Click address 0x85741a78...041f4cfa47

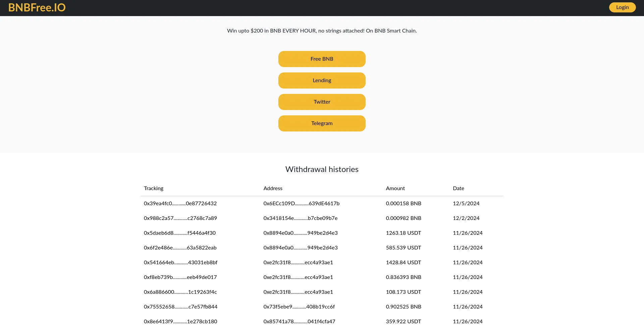click(299, 322)
